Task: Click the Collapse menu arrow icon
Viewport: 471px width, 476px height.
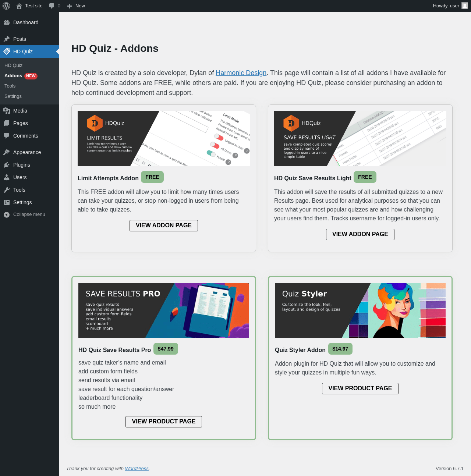Action: (x=7, y=215)
